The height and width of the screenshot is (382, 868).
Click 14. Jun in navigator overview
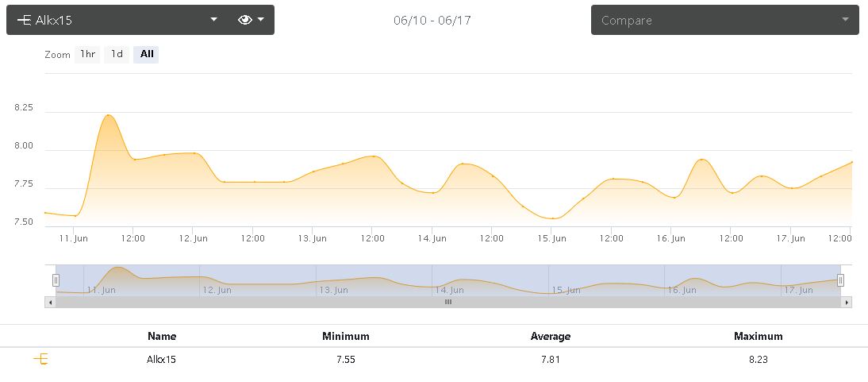point(450,290)
